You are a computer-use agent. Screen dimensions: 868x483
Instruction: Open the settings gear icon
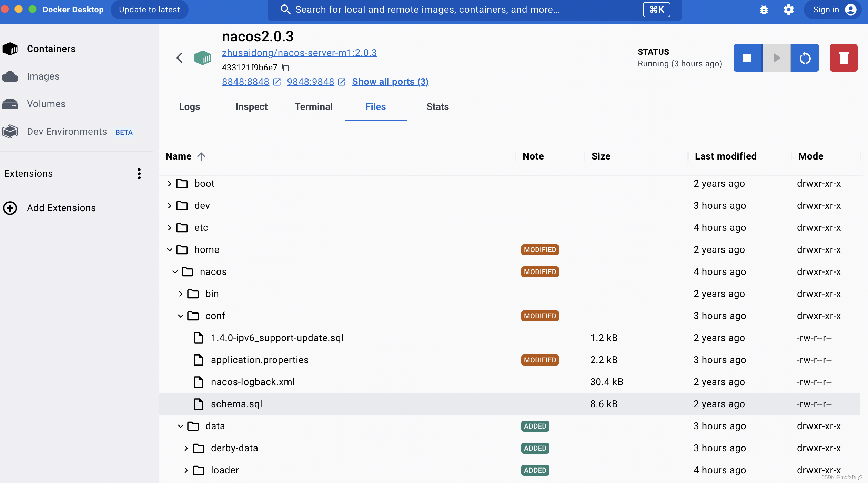[789, 10]
